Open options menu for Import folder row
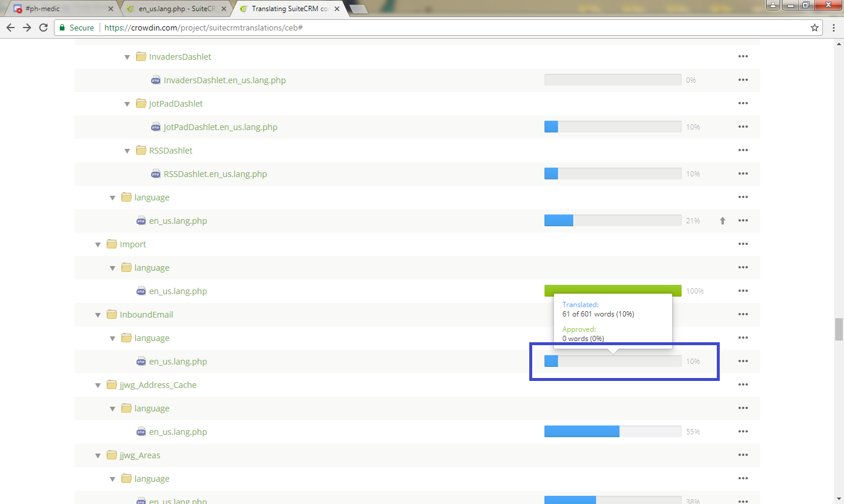 tap(743, 244)
